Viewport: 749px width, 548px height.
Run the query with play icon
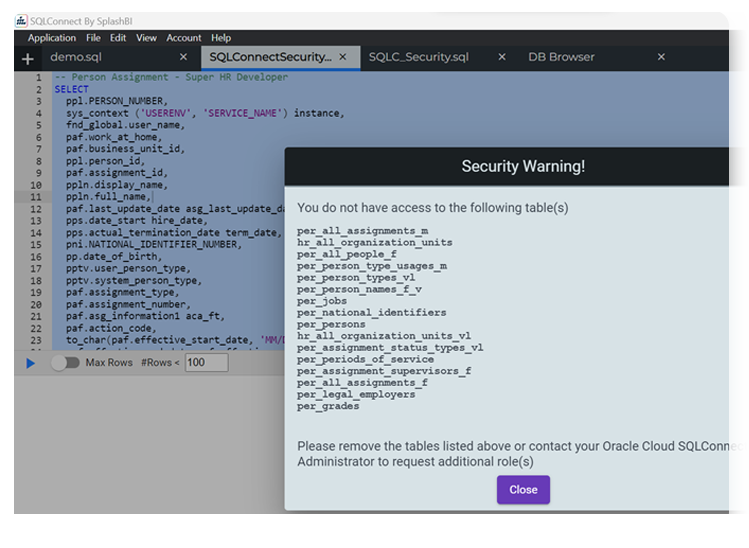click(x=31, y=363)
